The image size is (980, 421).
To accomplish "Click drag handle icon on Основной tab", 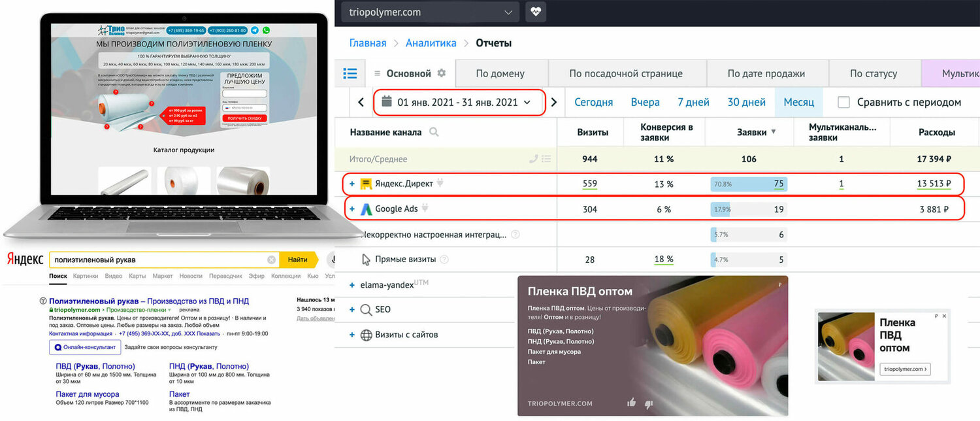I will pyautogui.click(x=378, y=73).
